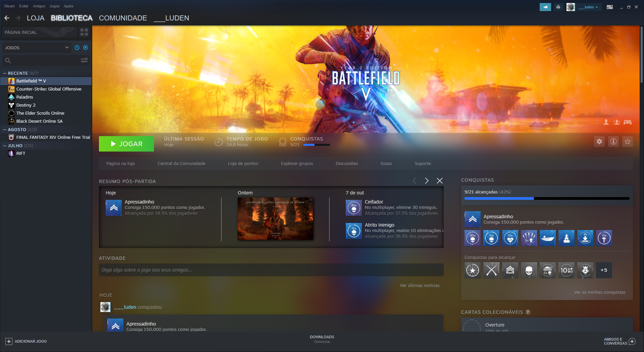Open game settings gear icon
This screenshot has width=644, height=352.
(599, 141)
